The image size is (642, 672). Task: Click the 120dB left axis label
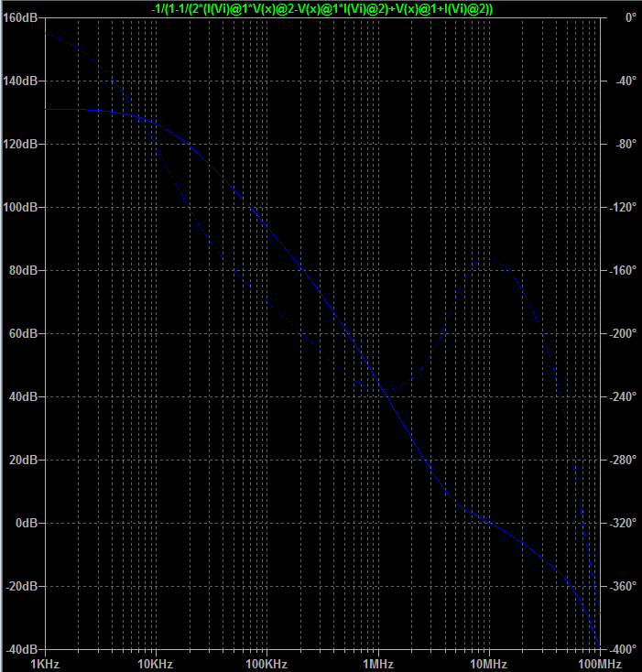pyautogui.click(x=20, y=144)
